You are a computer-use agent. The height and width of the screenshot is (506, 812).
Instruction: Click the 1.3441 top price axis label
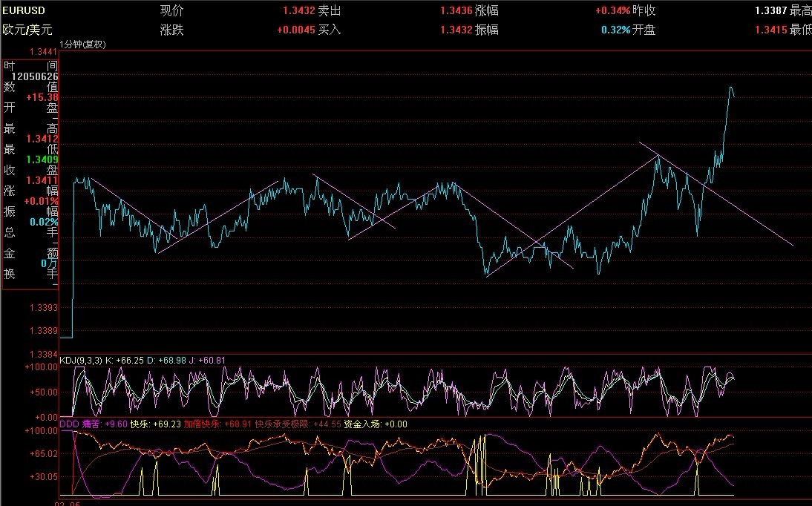(x=44, y=52)
